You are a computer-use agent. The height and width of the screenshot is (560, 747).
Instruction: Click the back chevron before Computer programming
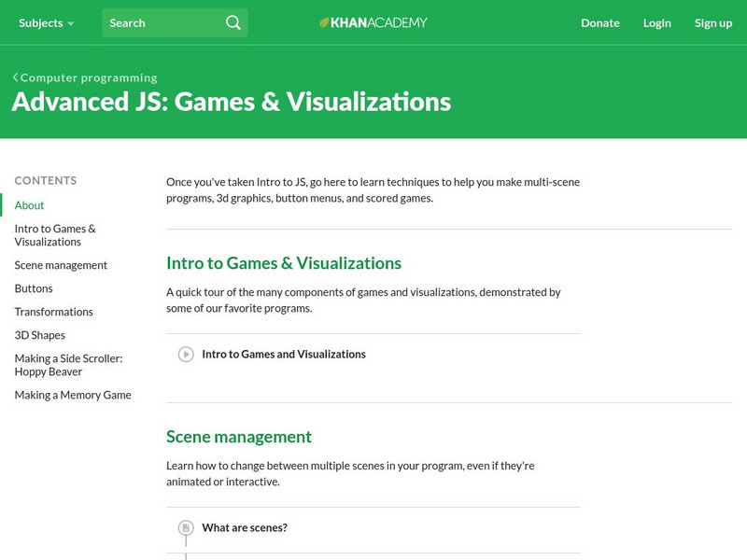click(15, 77)
